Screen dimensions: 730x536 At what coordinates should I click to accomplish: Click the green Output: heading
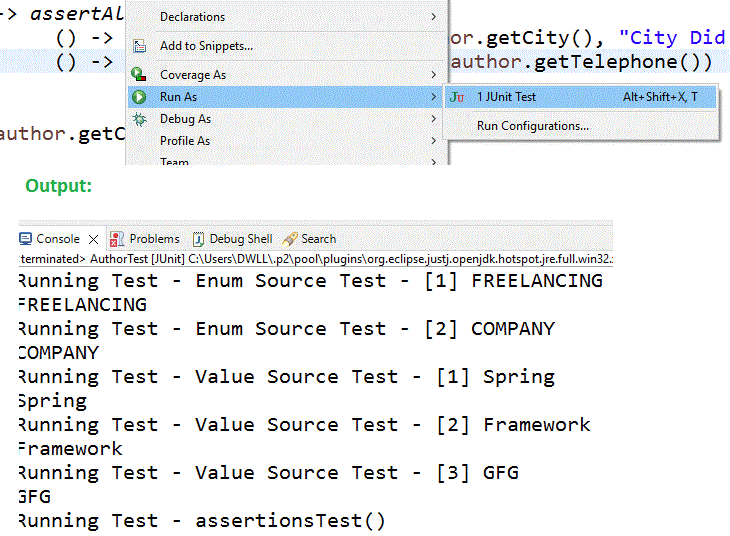(x=59, y=186)
